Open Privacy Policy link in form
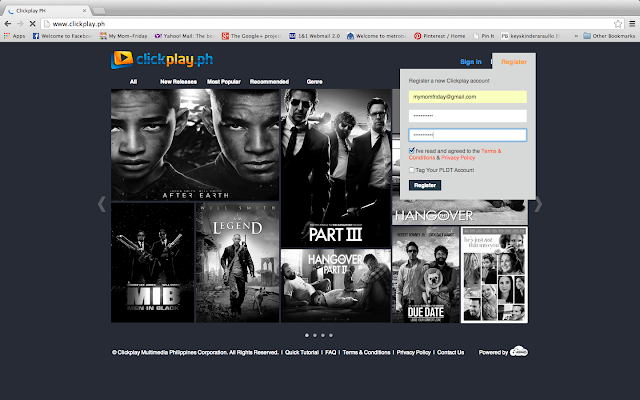This screenshot has height=400, width=640. coord(458,158)
